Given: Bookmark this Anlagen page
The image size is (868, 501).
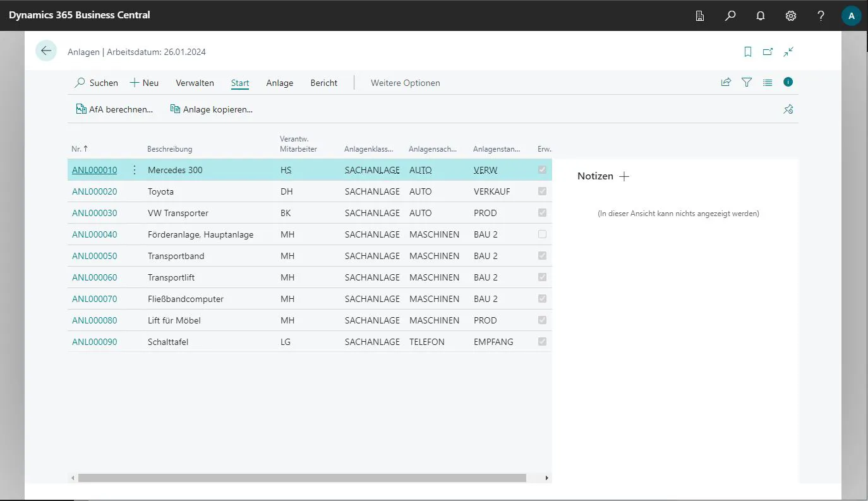Looking at the screenshot, I should coord(748,52).
